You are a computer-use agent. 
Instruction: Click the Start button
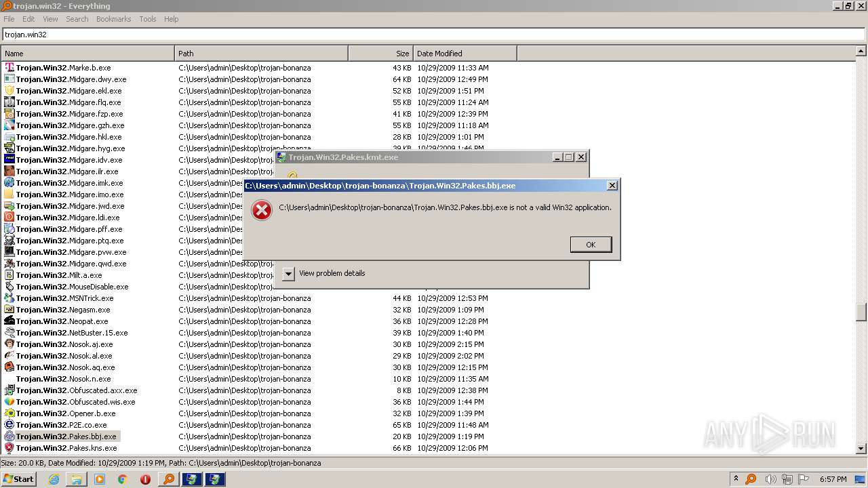pyautogui.click(x=19, y=479)
